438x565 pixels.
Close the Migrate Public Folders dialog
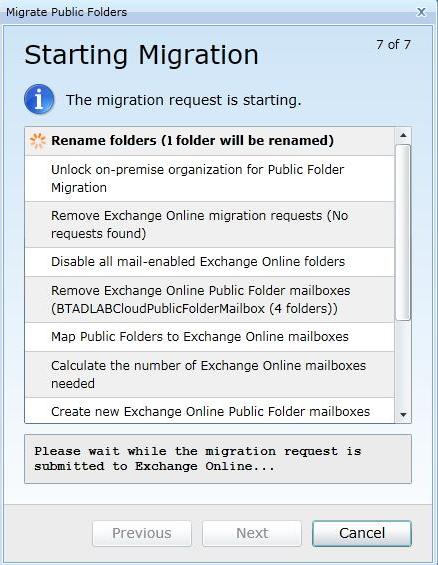point(421,12)
